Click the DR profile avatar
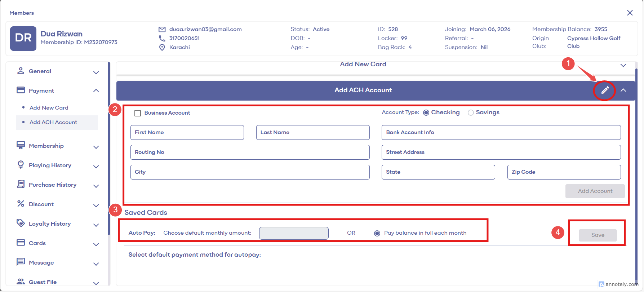Viewport: 644px width, 292px height. 23,38
